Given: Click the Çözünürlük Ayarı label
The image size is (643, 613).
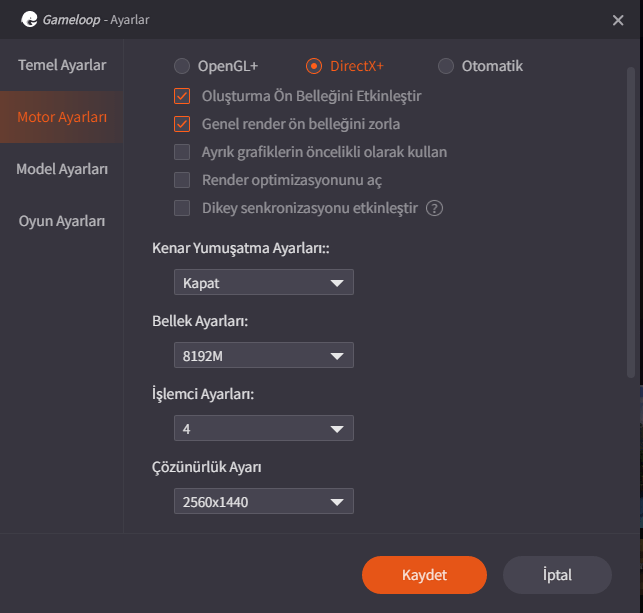Looking at the screenshot, I should coord(207,467).
